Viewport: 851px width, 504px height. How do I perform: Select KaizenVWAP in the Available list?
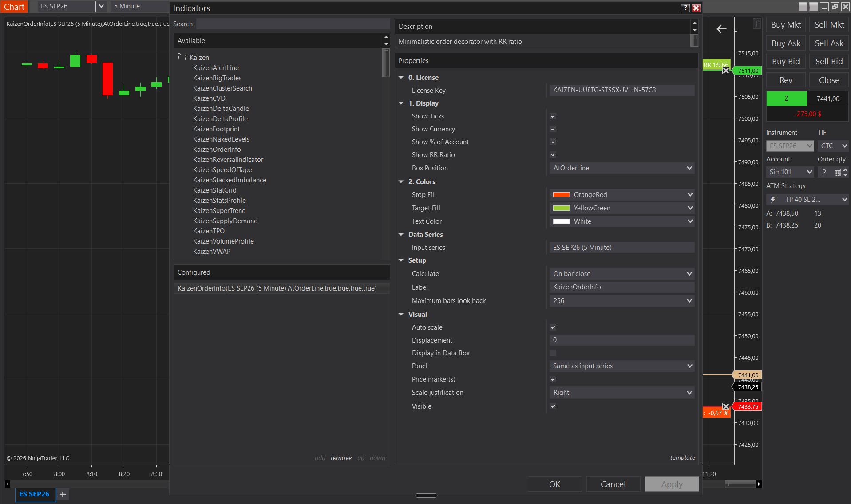coord(212,252)
